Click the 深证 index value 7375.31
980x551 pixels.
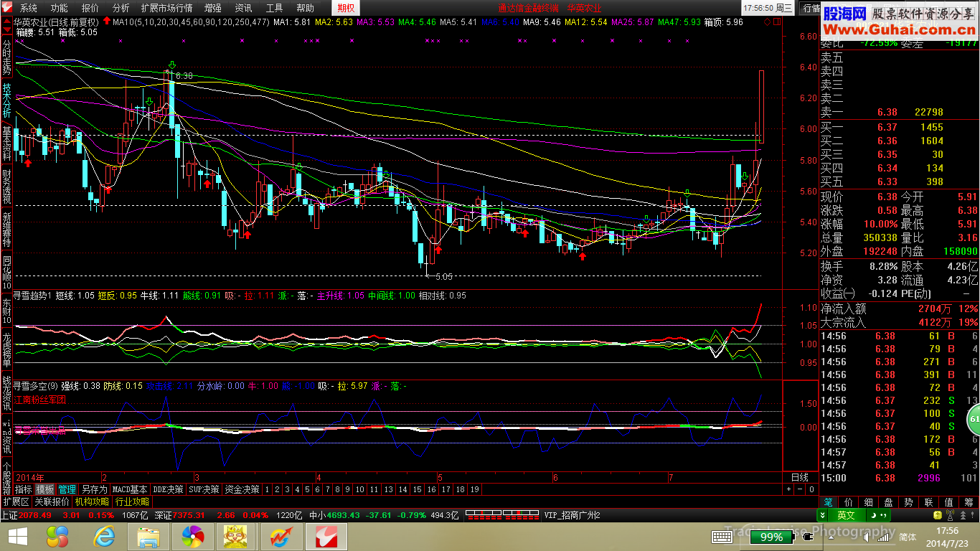(189, 515)
